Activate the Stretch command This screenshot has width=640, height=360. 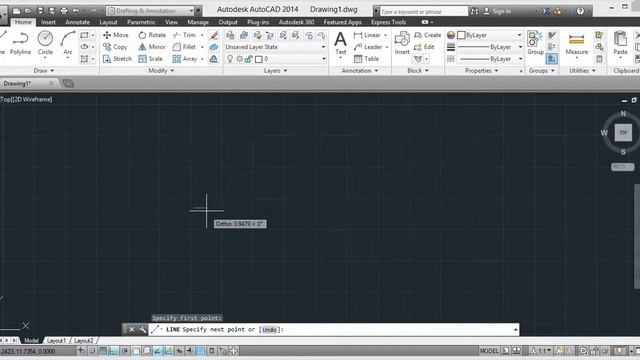tap(117, 59)
